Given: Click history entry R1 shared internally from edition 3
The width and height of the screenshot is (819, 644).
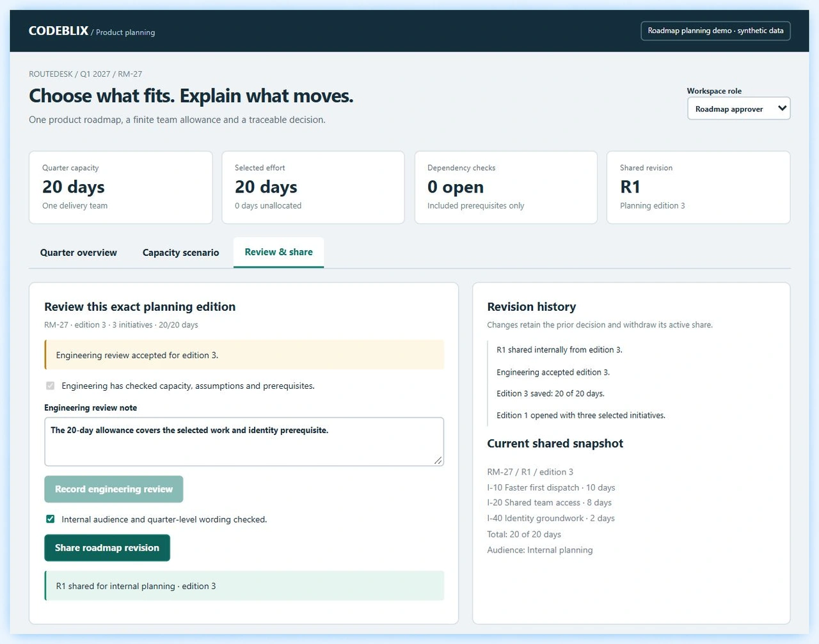Looking at the screenshot, I should pyautogui.click(x=559, y=350).
